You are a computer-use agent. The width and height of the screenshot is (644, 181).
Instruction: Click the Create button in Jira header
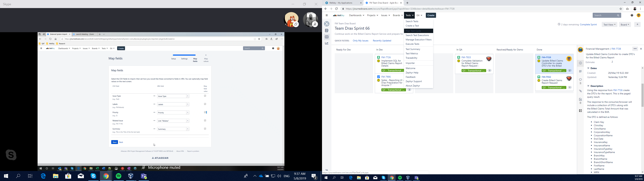point(431,15)
